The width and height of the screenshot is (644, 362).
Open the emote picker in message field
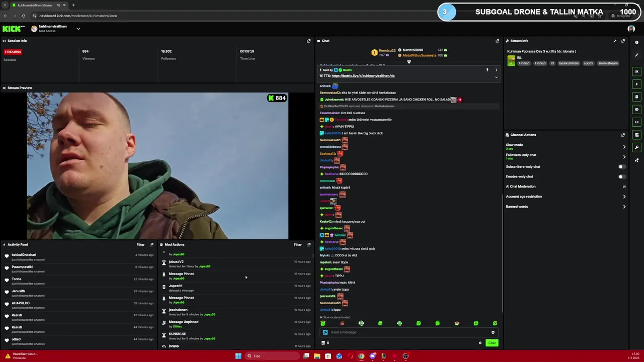[493, 332]
